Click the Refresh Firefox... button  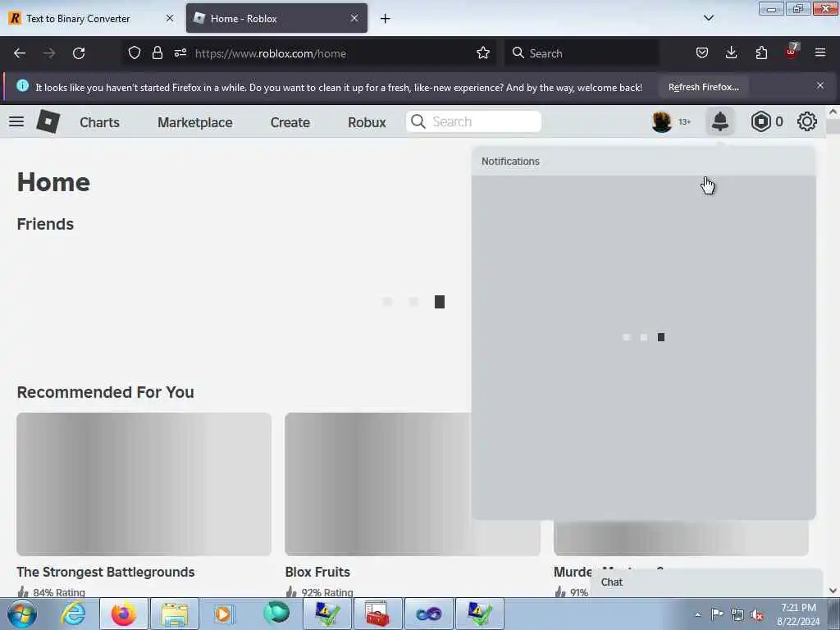tap(703, 87)
